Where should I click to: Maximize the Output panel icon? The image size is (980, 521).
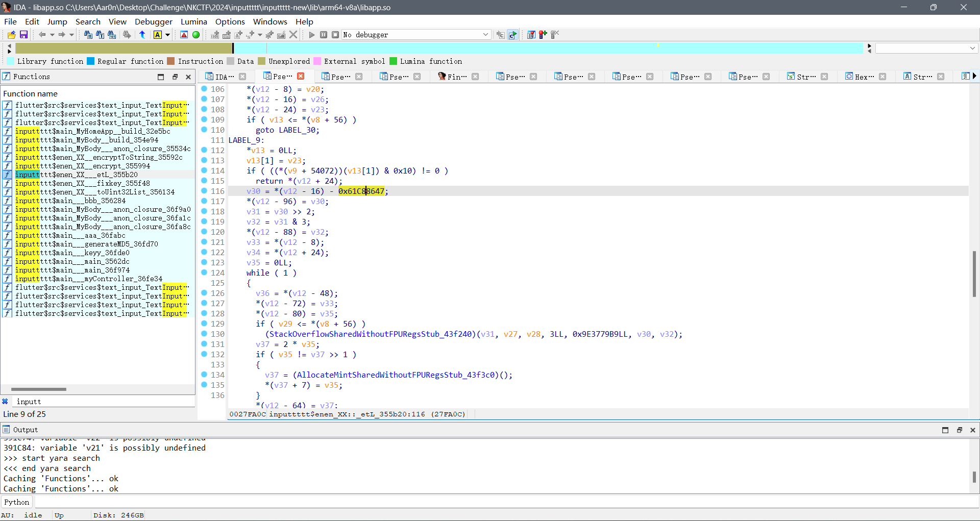click(x=945, y=430)
